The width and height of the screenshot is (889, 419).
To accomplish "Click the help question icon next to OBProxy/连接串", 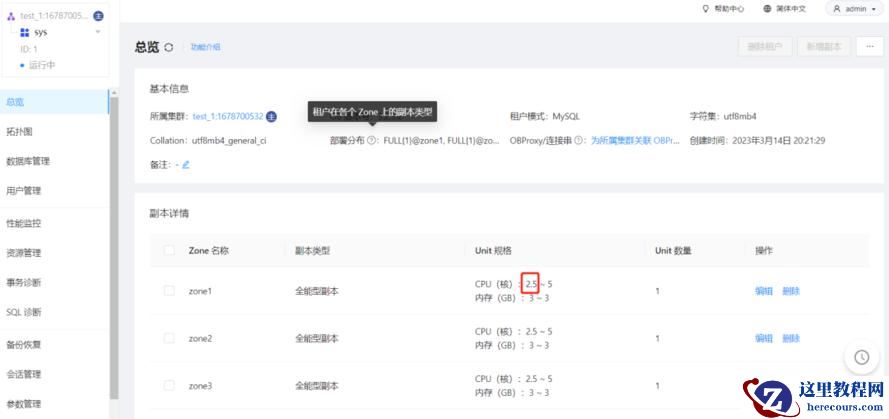I will (x=578, y=141).
